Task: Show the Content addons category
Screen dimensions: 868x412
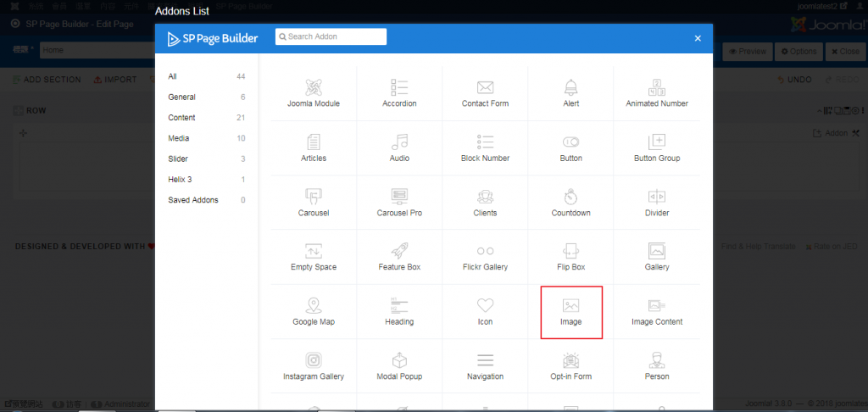Action: [181, 118]
